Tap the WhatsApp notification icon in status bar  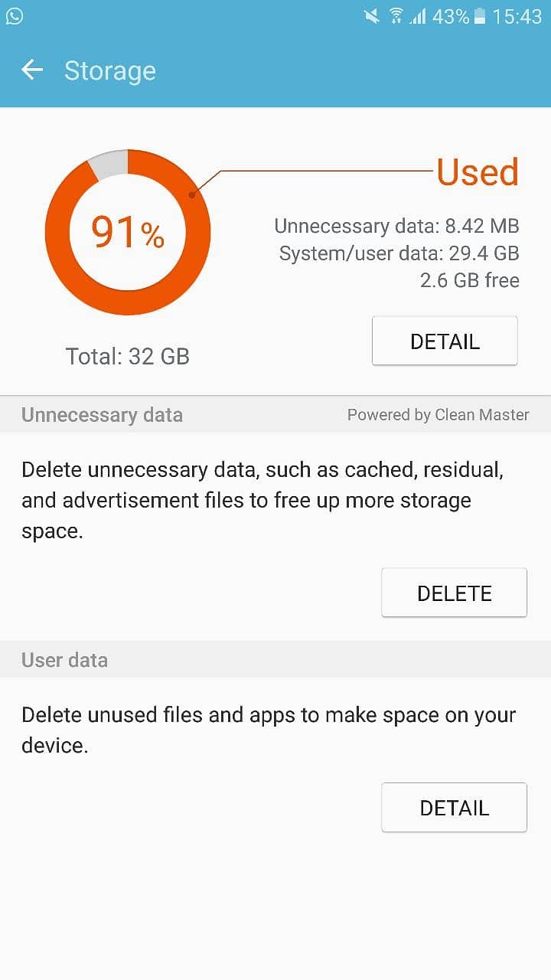[15, 16]
